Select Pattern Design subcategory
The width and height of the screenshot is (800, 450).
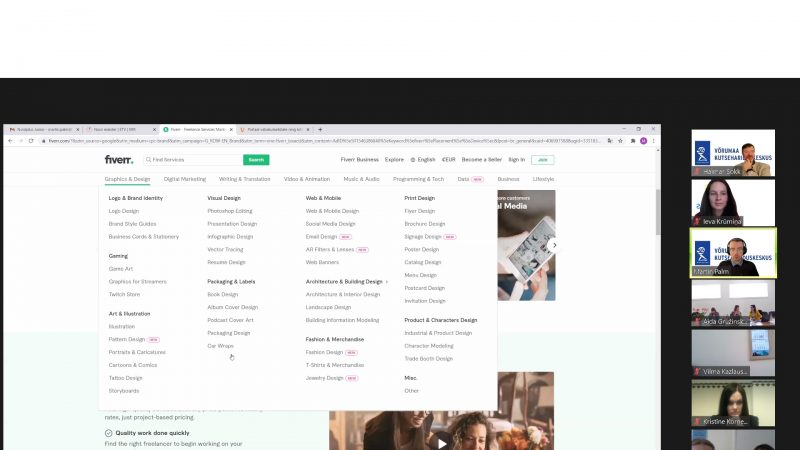click(x=127, y=339)
